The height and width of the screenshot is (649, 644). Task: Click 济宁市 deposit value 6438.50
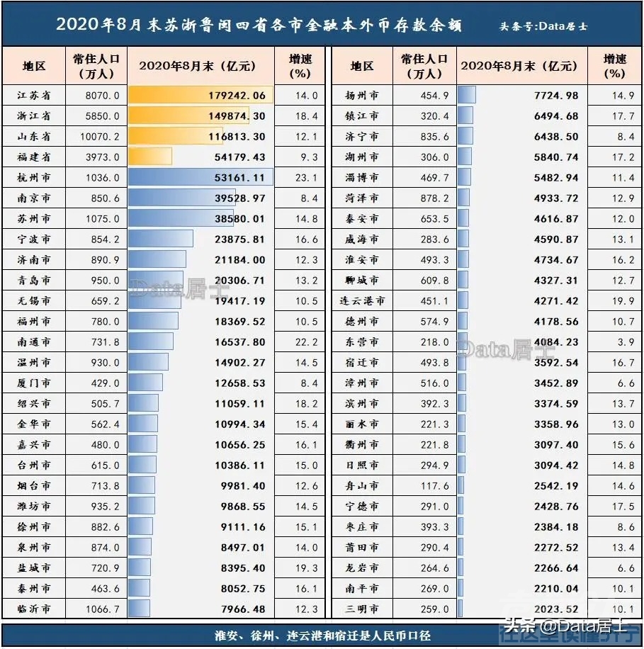[553, 136]
